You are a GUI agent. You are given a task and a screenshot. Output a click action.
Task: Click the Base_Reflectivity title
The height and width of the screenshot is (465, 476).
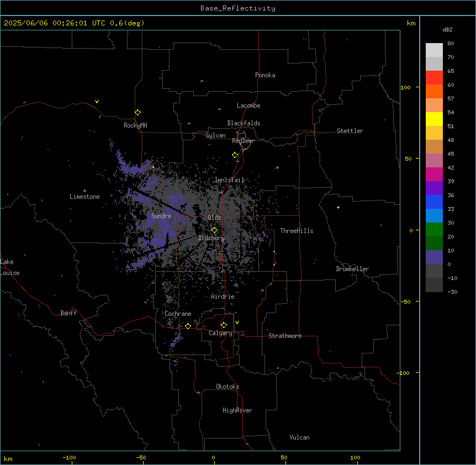[x=238, y=8]
